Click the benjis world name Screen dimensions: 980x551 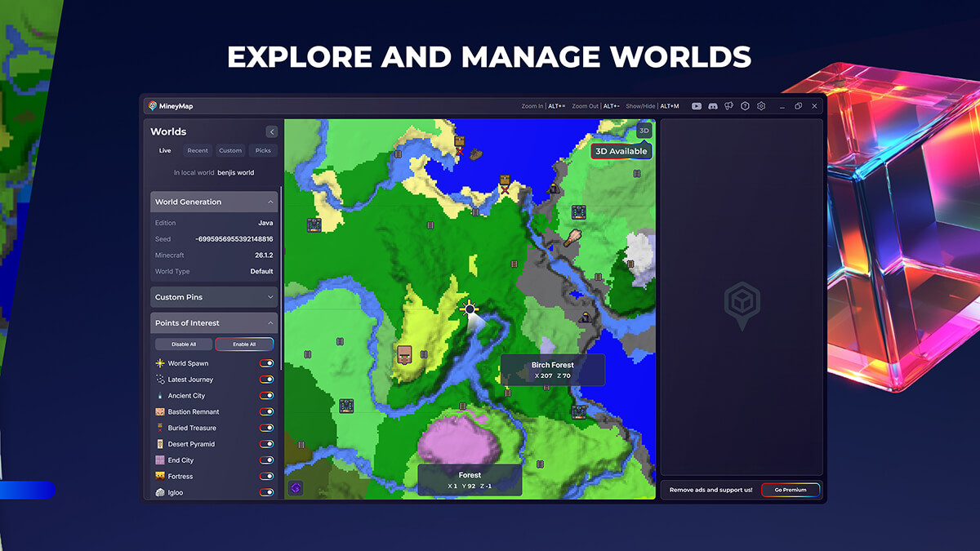tap(236, 173)
